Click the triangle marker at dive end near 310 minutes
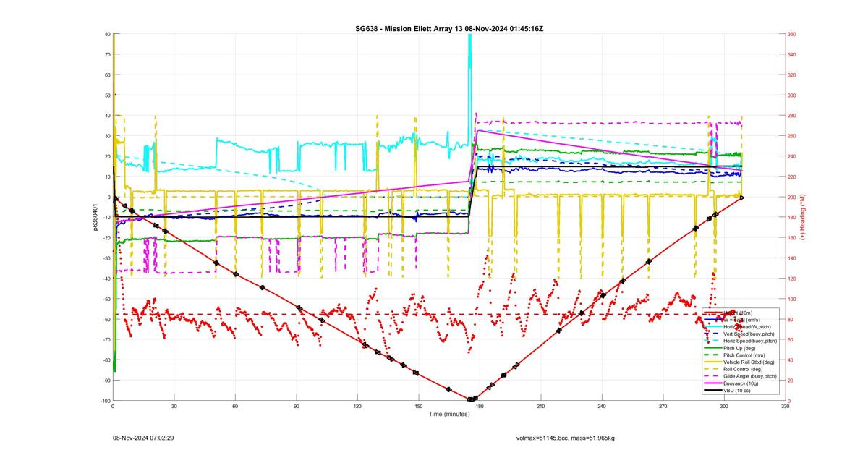Viewport: 868px width, 450px height. coord(741,197)
